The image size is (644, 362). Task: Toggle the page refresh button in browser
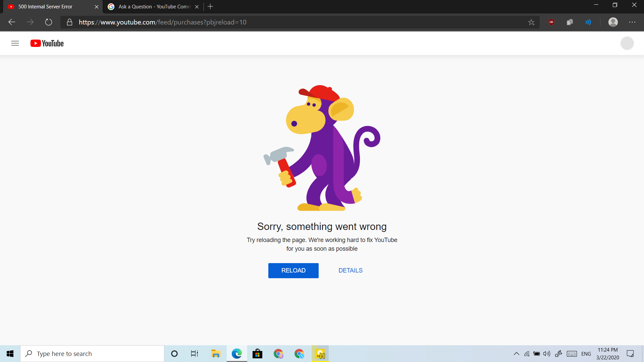point(48,22)
